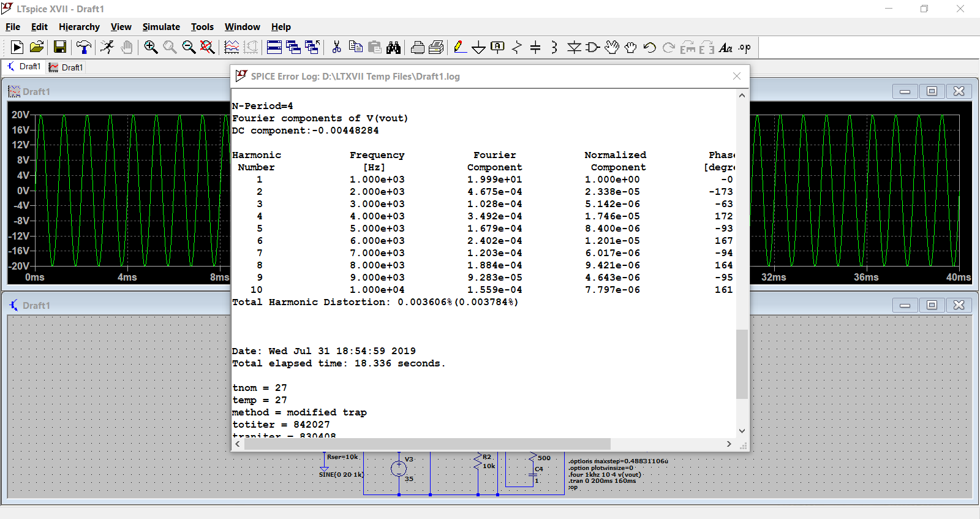Click Zoom to Fit crossed magnifier icon

click(208, 47)
